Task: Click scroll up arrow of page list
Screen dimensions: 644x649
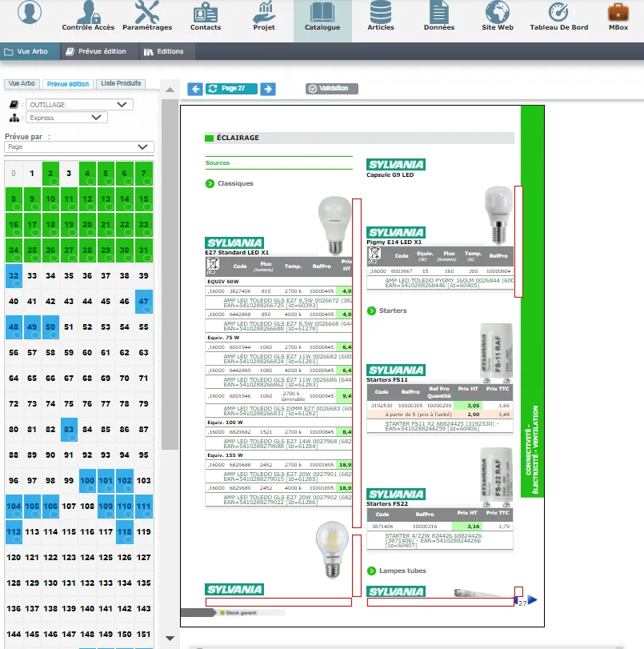Action: (170, 90)
